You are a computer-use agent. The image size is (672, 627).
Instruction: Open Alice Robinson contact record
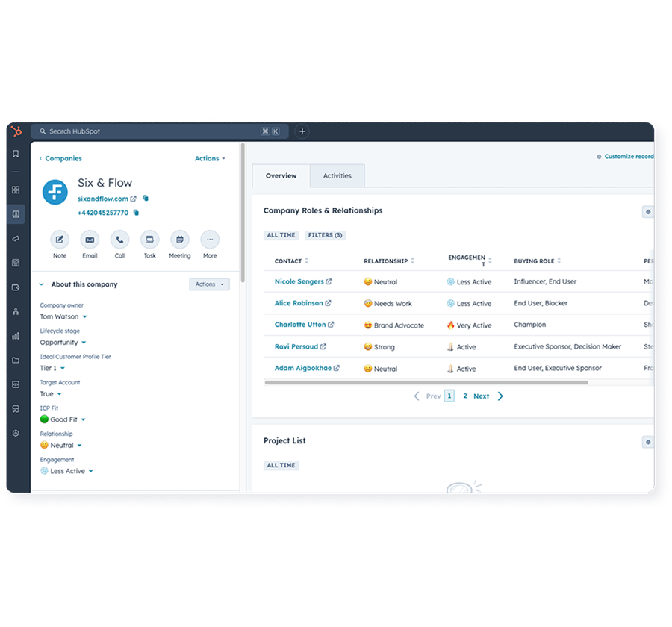(299, 303)
